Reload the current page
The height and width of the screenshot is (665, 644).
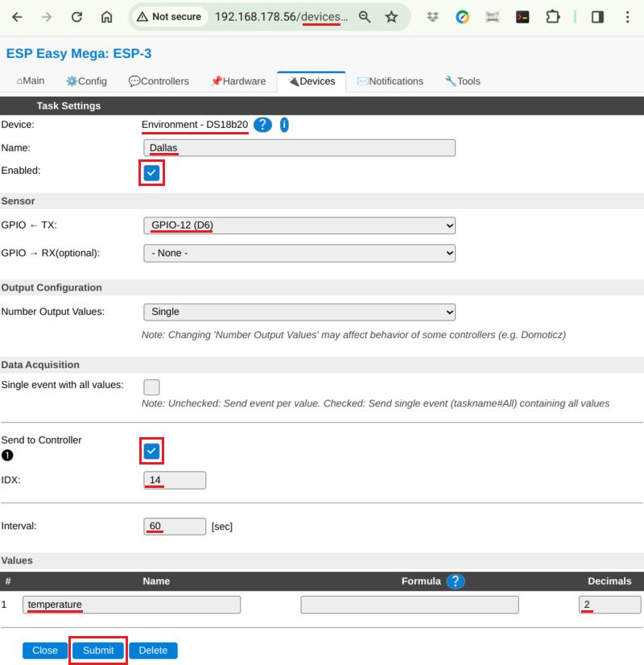coord(76,17)
